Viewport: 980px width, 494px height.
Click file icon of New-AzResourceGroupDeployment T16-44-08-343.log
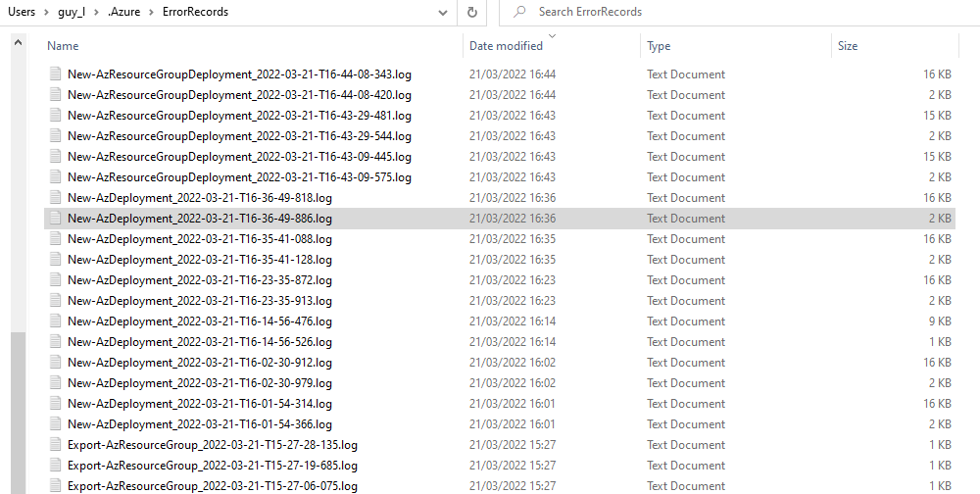56,74
